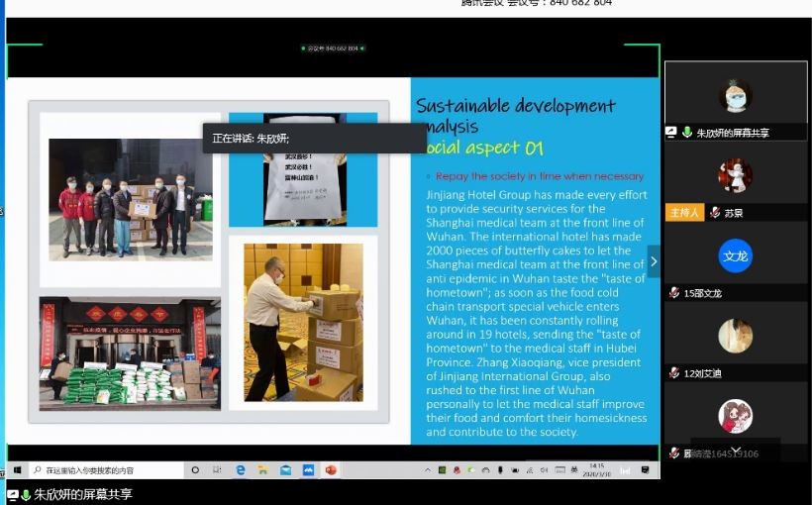Click screen share icon in presenter tile
The width and height of the screenshot is (812, 505).
tap(671, 132)
